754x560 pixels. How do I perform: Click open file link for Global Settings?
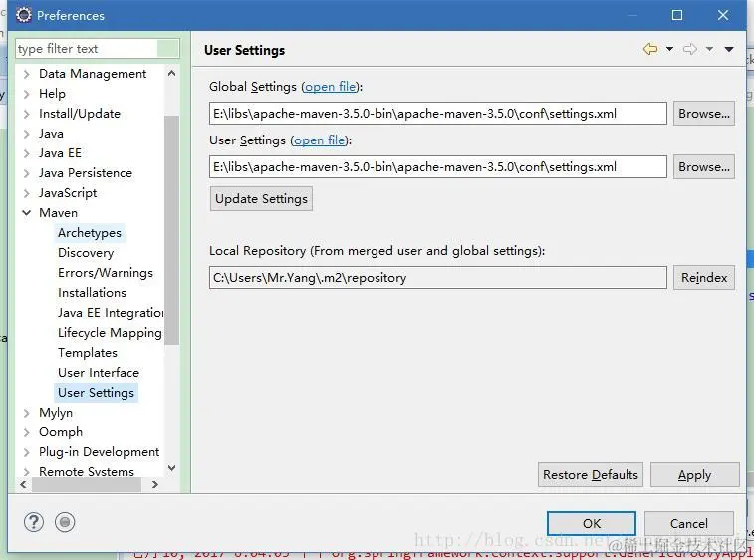tap(331, 87)
